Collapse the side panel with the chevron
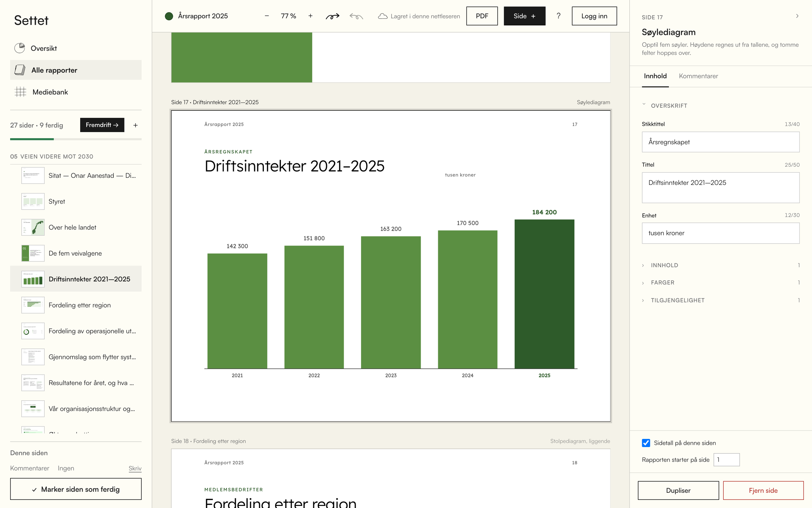The height and width of the screenshot is (508, 812). click(x=797, y=16)
